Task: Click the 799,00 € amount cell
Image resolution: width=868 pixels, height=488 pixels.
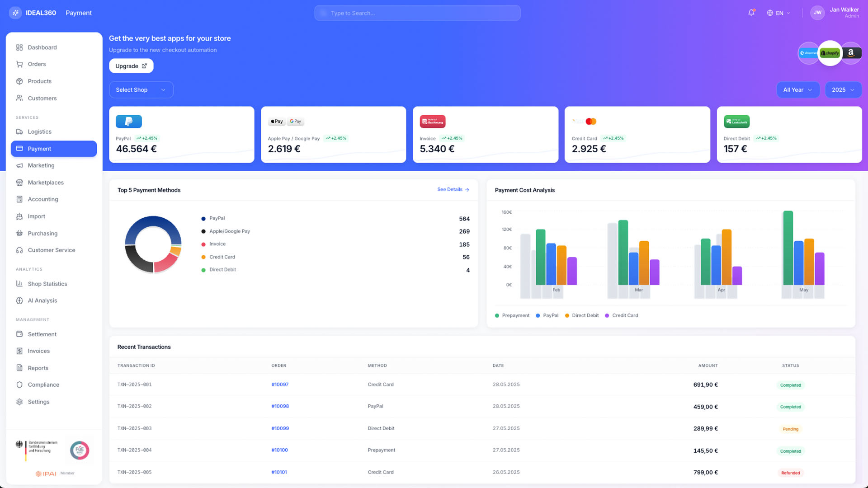Action: 705,473
